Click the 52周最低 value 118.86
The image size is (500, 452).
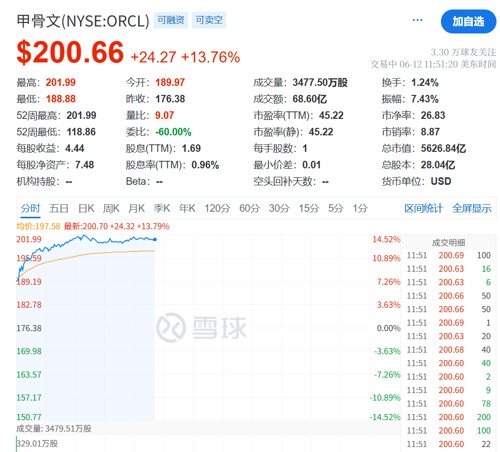(x=81, y=132)
